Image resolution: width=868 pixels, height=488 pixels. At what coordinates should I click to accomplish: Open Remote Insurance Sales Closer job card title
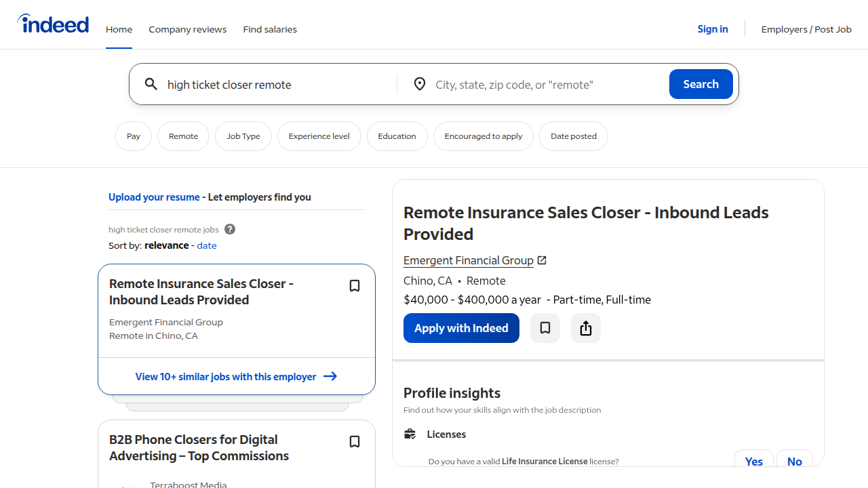(x=201, y=291)
